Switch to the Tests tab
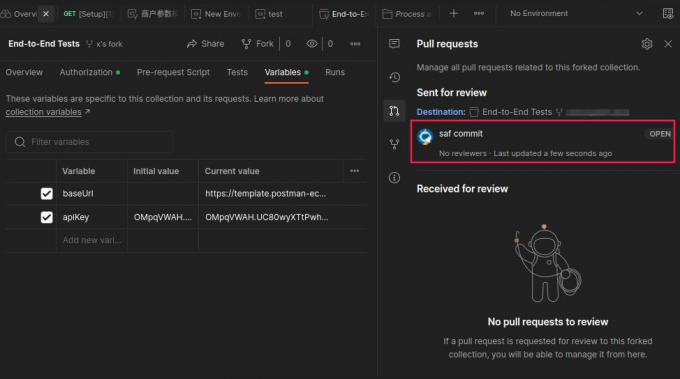Screen dimensions: 680x379 click(x=237, y=72)
